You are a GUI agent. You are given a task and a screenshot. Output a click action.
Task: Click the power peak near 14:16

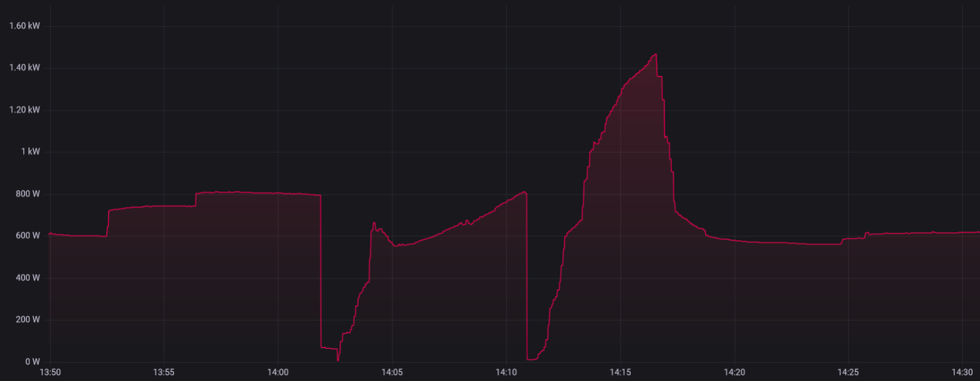(655, 55)
